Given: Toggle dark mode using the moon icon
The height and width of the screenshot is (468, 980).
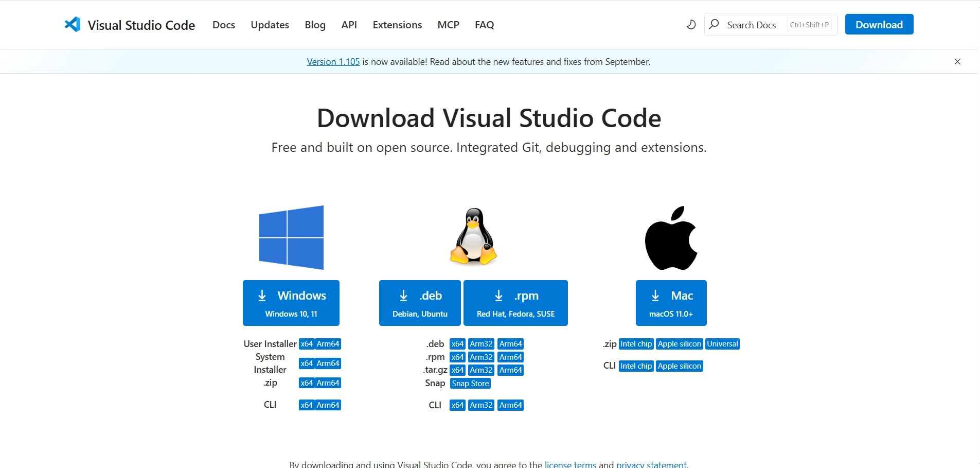Looking at the screenshot, I should point(691,24).
